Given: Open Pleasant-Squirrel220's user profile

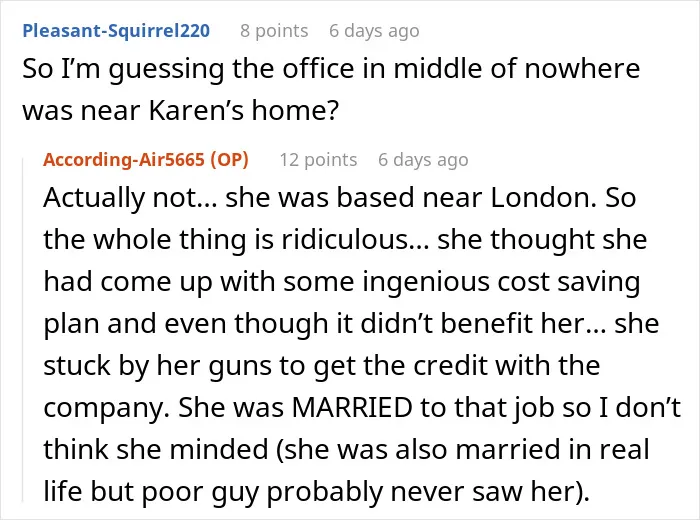Looking at the screenshot, I should [x=116, y=31].
